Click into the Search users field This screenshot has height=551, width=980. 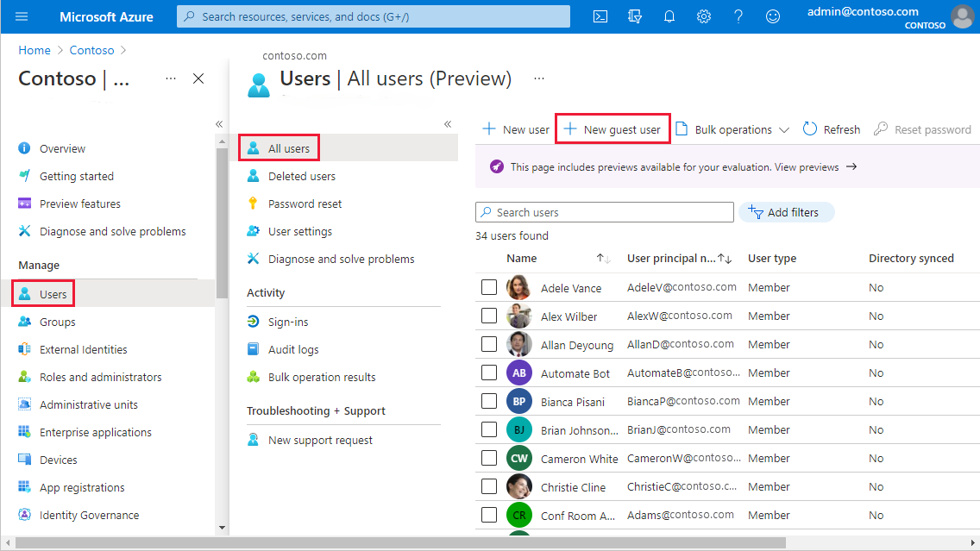coord(604,211)
